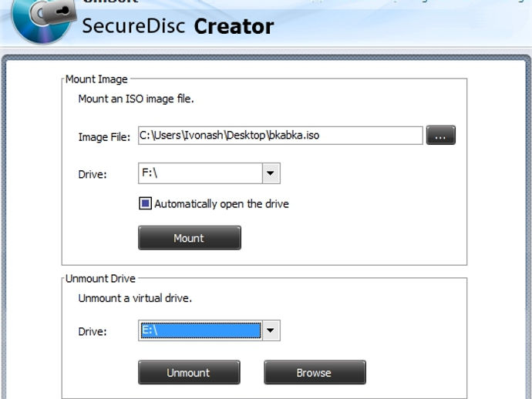Expand Unmount Drive dropdown arrow

click(271, 330)
